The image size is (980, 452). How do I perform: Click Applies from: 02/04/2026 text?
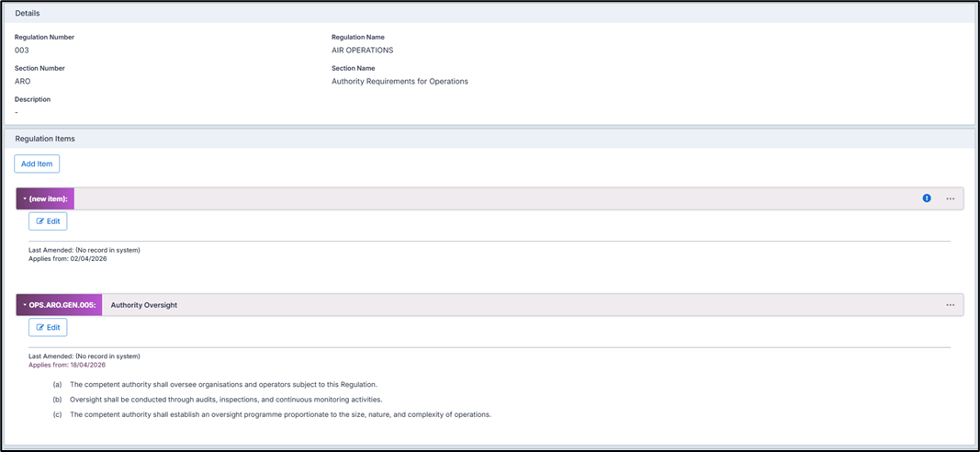coord(67,259)
